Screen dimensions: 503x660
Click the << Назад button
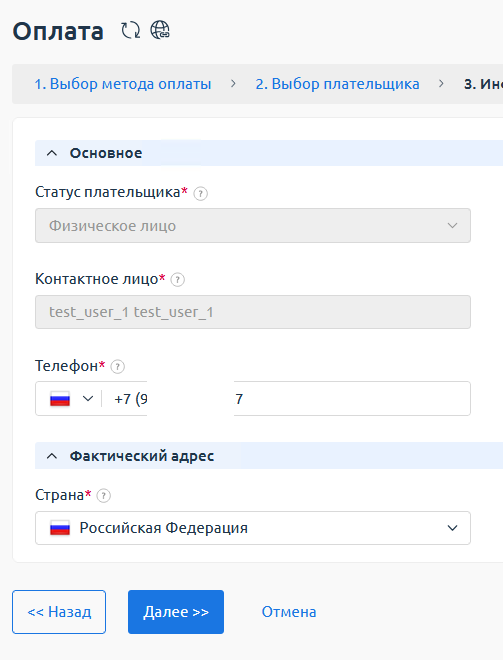point(59,612)
